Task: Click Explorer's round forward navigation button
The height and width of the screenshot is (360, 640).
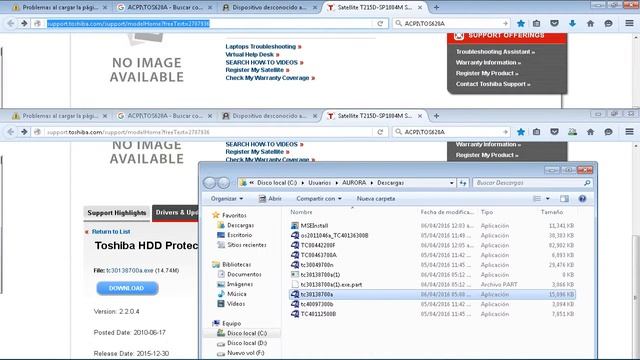Action: [x=224, y=183]
